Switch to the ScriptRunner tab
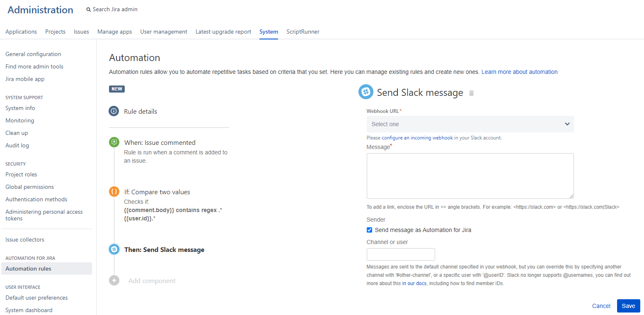The width and height of the screenshot is (644, 315). [303, 32]
